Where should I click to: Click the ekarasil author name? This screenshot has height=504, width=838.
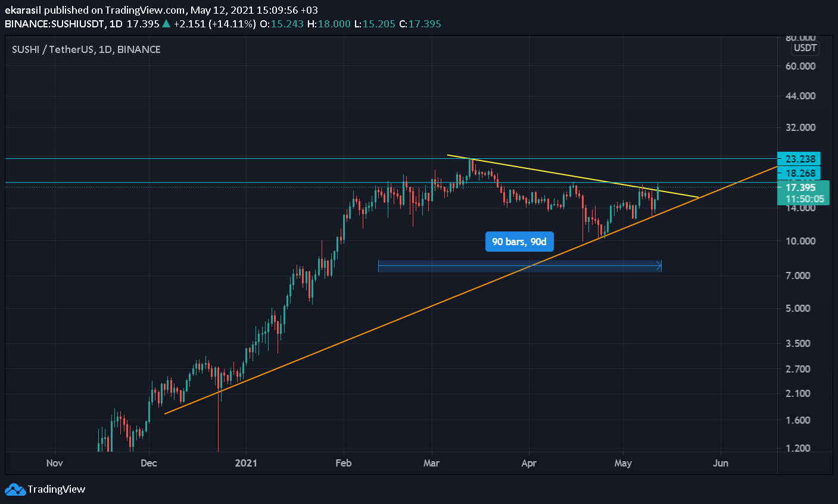23,10
